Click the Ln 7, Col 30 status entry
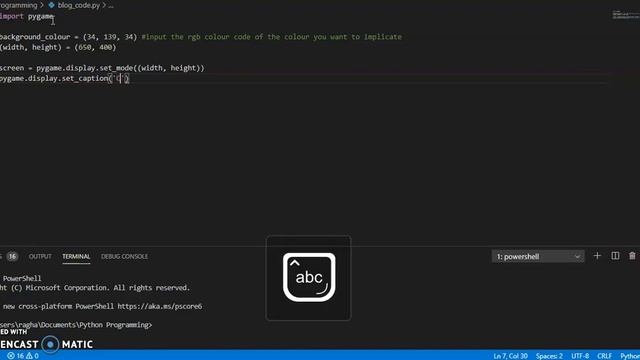The height and width of the screenshot is (360, 640). coord(510,356)
